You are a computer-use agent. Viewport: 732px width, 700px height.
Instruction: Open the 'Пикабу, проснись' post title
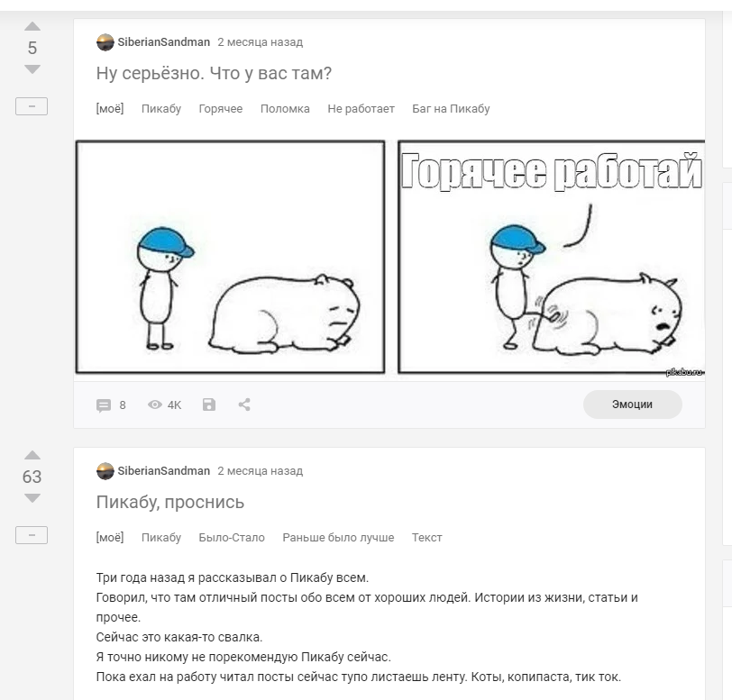(169, 502)
